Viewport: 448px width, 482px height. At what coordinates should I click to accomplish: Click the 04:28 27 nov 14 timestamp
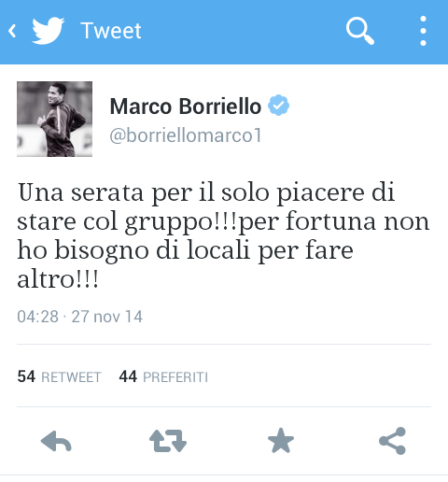[79, 317]
